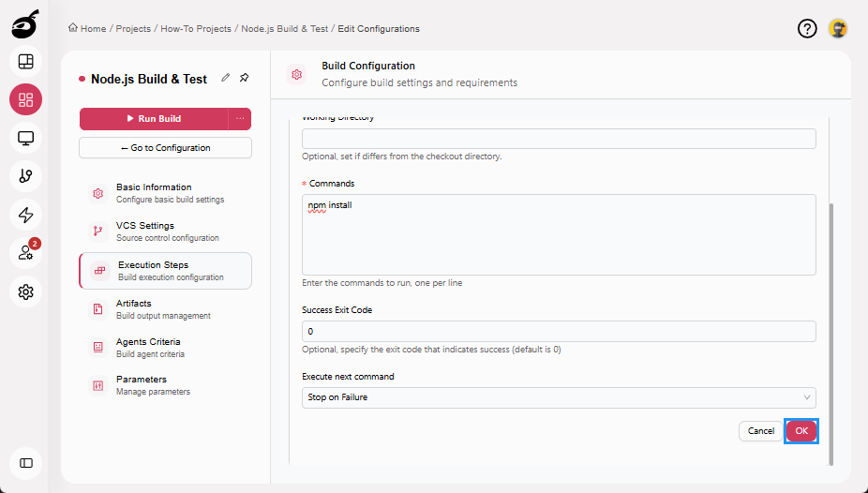Open the settings gear in left sidebar
Viewport: 868px width, 493px height.
[25, 291]
